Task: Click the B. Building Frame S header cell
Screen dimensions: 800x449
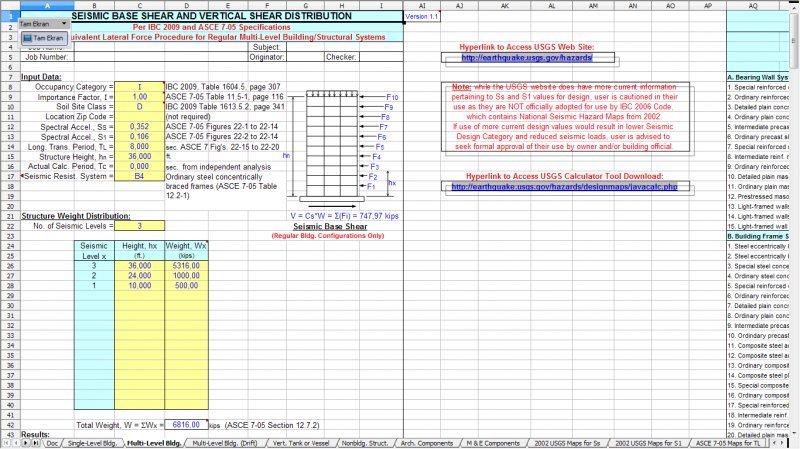Action: pyautogui.click(x=758, y=236)
